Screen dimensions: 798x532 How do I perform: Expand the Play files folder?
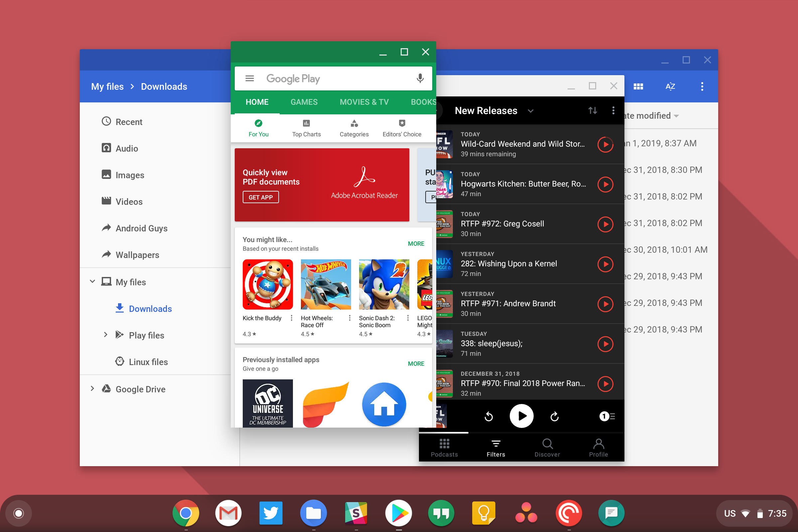click(106, 335)
